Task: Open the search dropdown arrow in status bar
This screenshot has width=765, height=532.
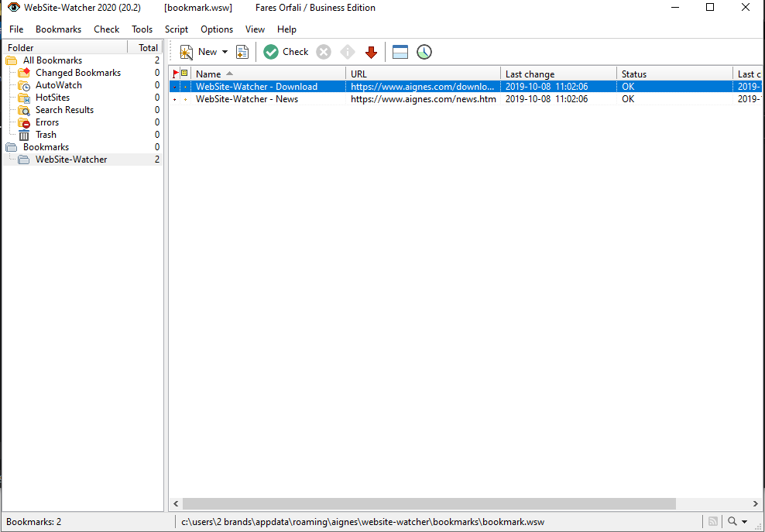Action: pyautogui.click(x=745, y=522)
